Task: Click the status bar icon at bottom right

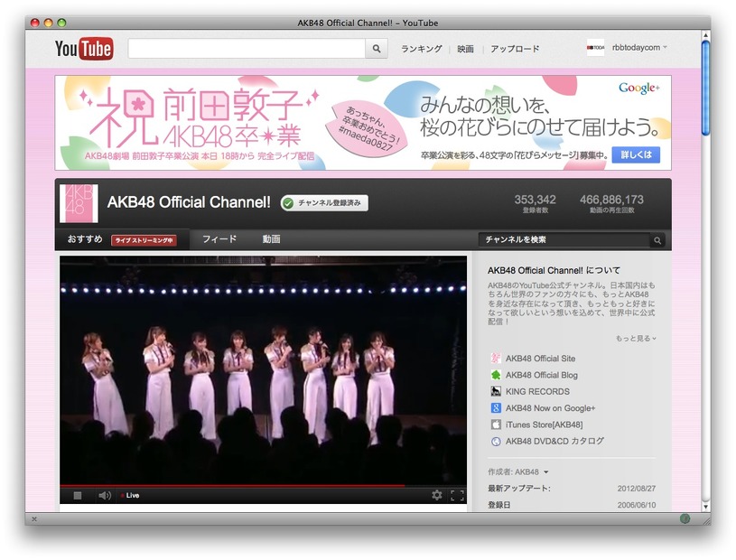Action: [685, 518]
